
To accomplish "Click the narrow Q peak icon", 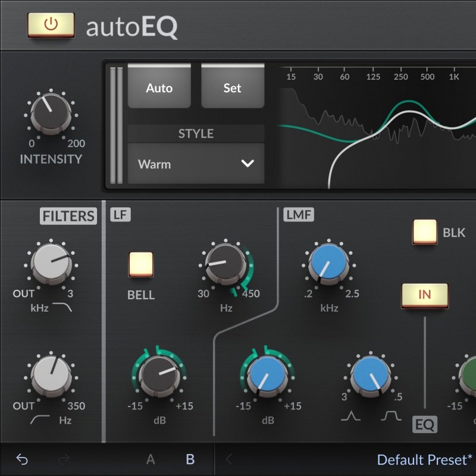I will pyautogui.click(x=351, y=416).
